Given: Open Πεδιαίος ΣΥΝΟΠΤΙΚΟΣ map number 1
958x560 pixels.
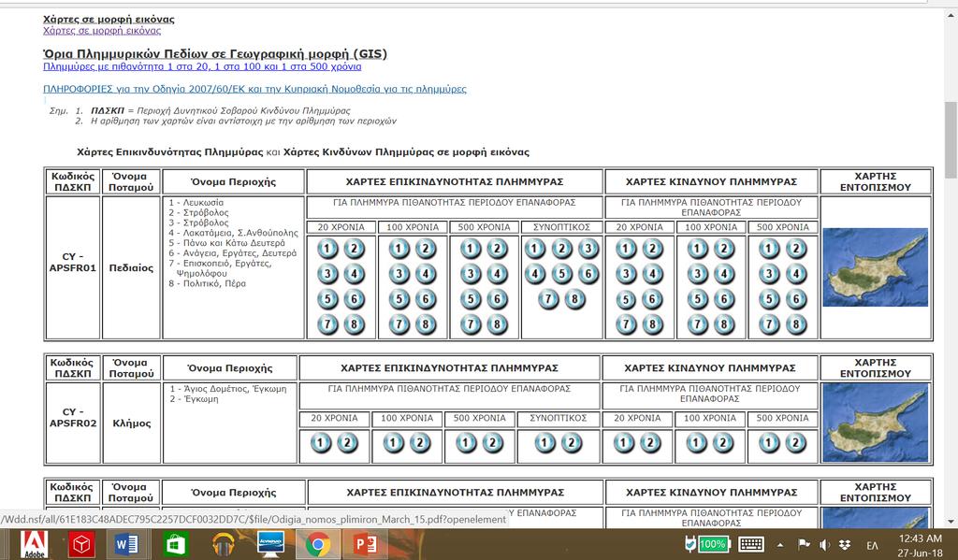Looking at the screenshot, I should pos(534,249).
